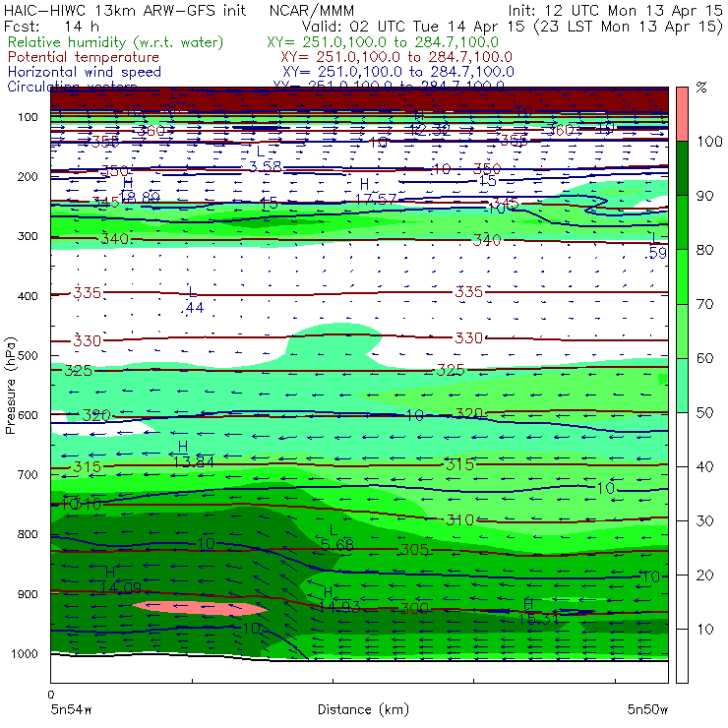Click the "L .44" minimum near 400 hPa
This screenshot has width=728, height=728.
click(194, 300)
